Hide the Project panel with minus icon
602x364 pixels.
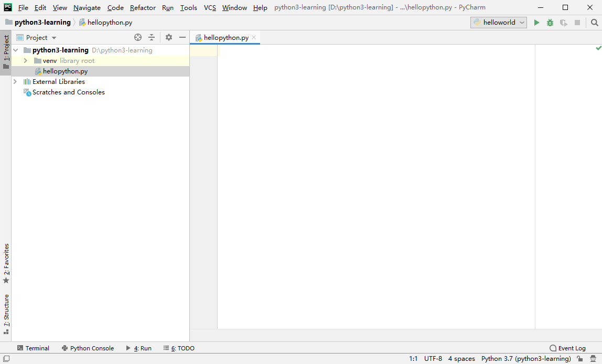tap(182, 37)
